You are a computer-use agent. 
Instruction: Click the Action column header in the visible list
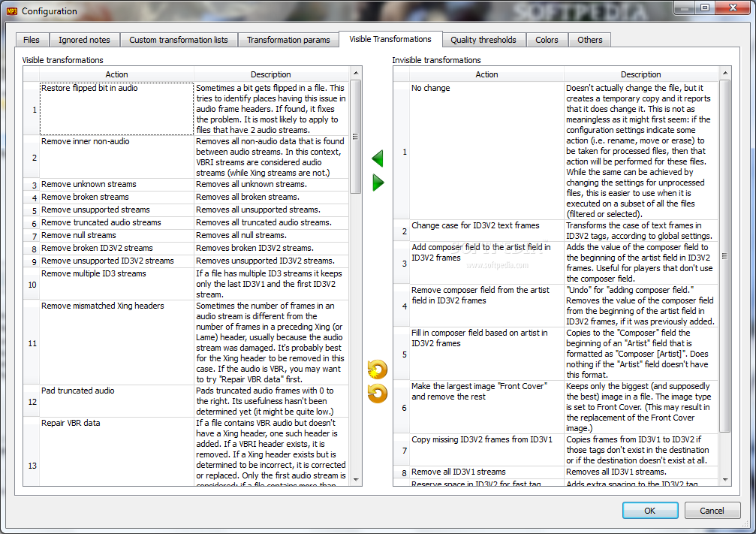point(116,74)
